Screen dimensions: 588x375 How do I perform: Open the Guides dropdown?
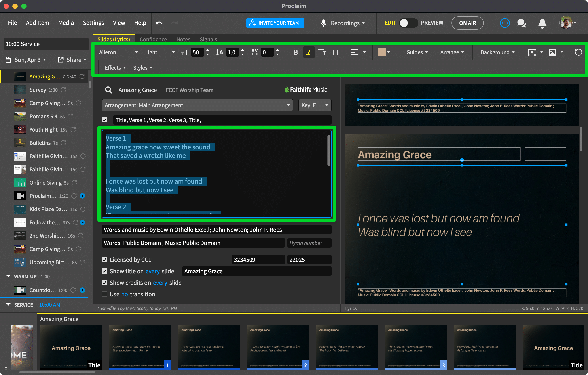[x=417, y=52]
